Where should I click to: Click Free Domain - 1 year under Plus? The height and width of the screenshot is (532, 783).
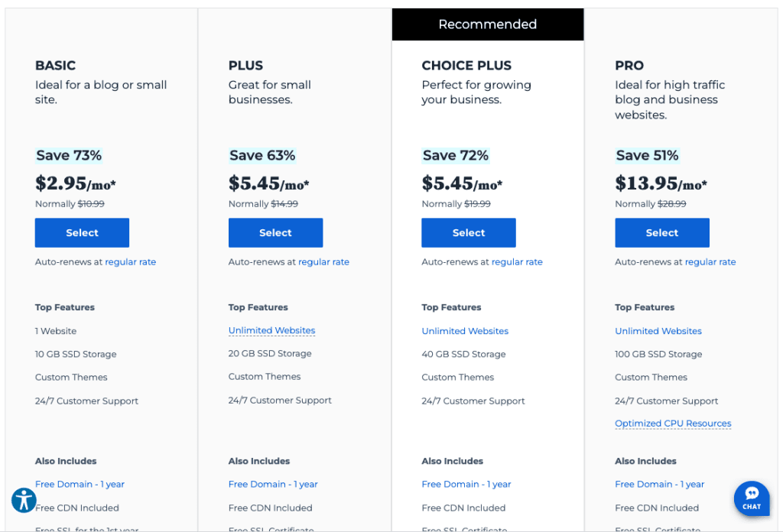273,484
